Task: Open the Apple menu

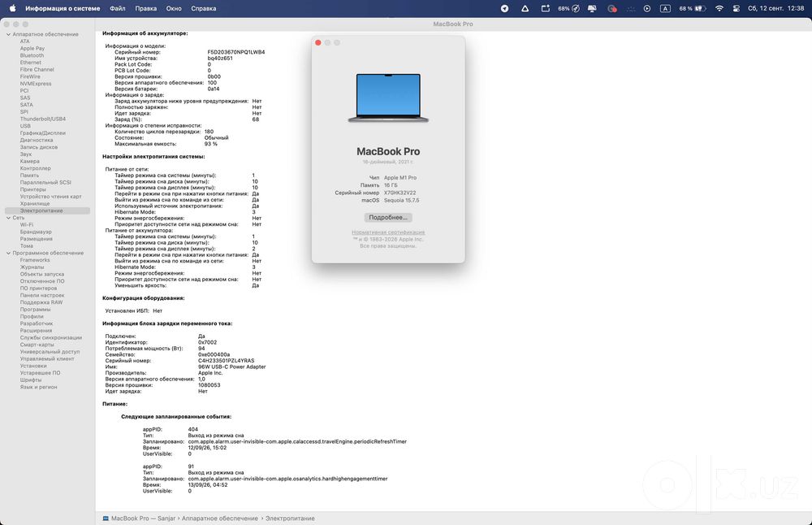Action: 12,8
